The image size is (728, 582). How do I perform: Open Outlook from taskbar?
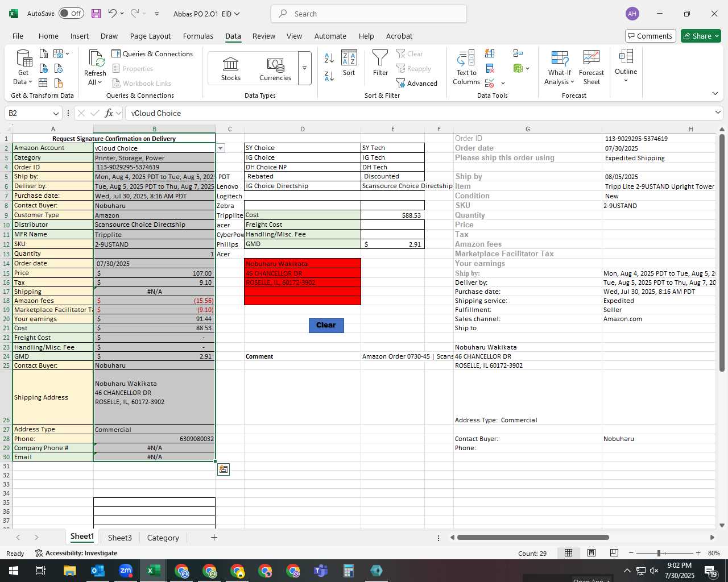(97, 571)
